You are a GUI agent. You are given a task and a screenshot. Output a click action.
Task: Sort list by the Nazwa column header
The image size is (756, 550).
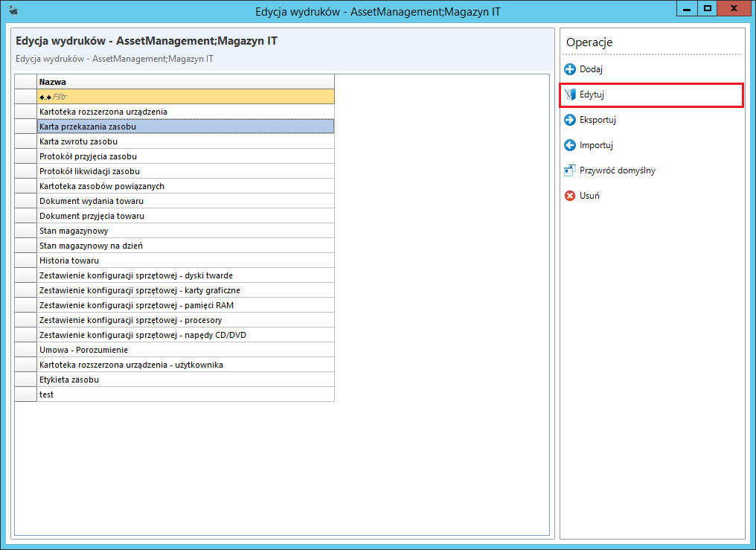point(185,82)
